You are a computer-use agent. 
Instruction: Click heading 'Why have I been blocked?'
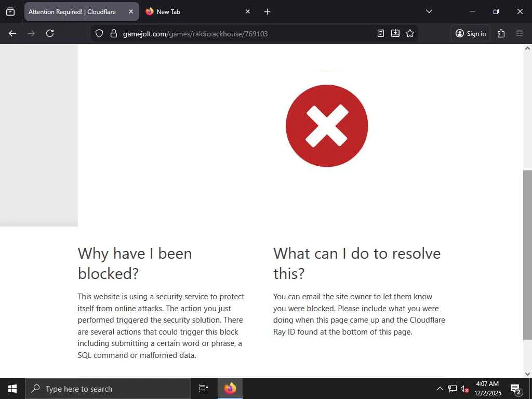135,263
